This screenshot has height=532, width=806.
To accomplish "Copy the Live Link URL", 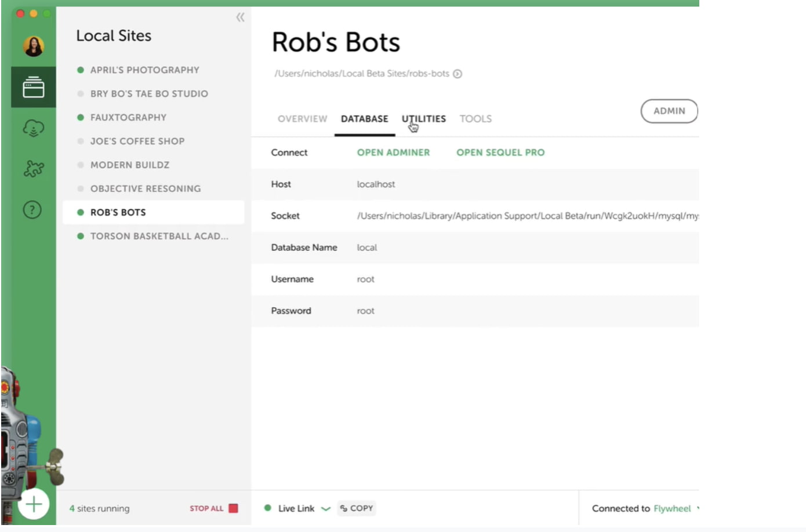I will 357,508.
